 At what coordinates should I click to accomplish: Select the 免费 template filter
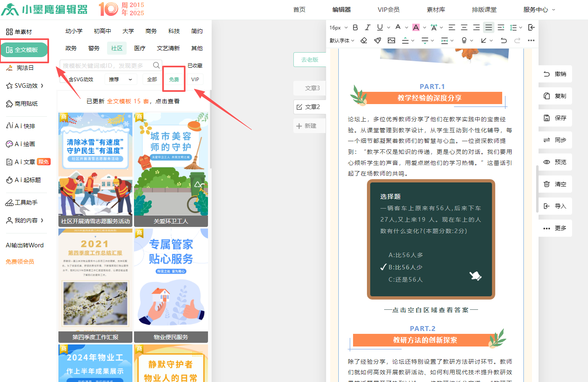pyautogui.click(x=174, y=79)
